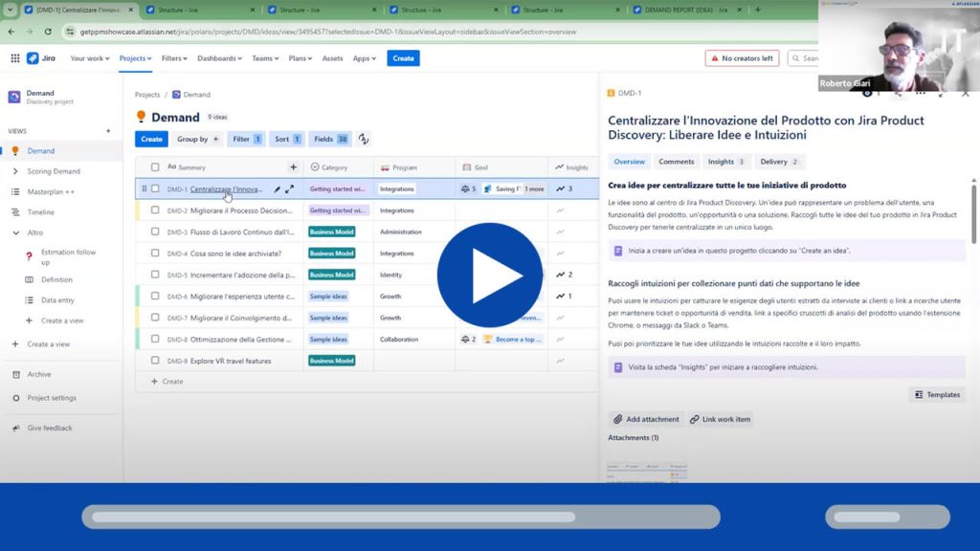
Task: Click the expand arrows icon on DMD-1 row
Action: [290, 189]
